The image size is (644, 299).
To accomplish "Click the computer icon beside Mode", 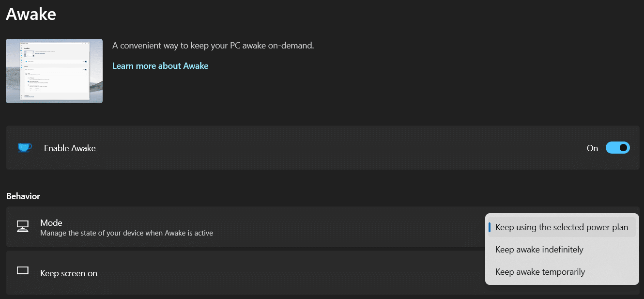I will pyautogui.click(x=23, y=227).
